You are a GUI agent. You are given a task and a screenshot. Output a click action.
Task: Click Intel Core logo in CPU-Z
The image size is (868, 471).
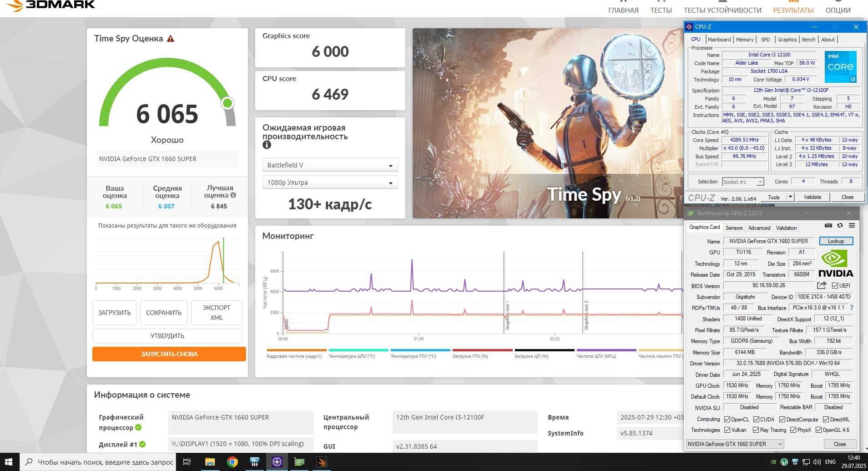(840, 66)
